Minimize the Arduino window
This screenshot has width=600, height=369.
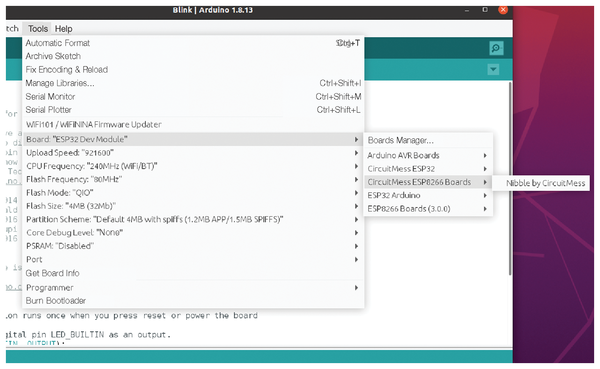tap(467, 10)
